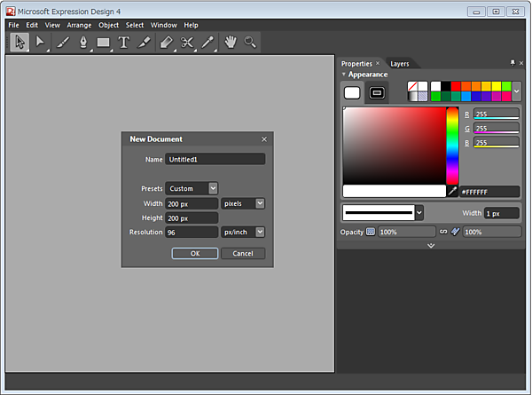Switch to the Layers tab

400,64
